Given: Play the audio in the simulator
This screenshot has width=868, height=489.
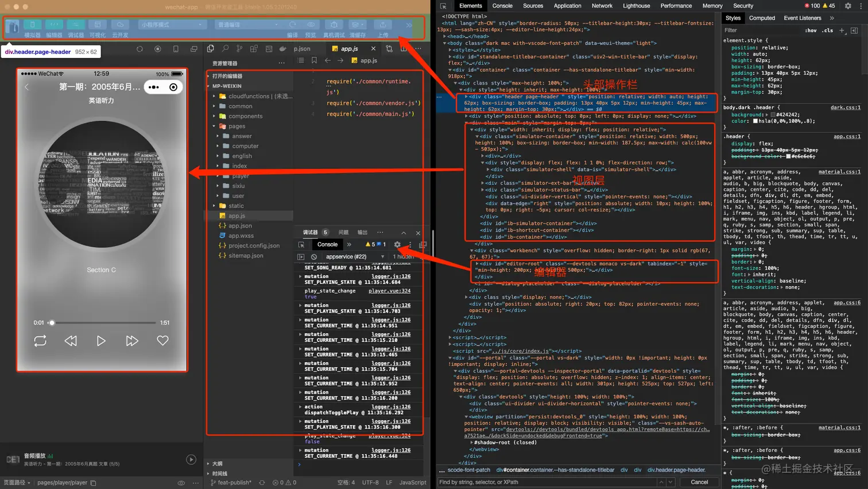Looking at the screenshot, I should coord(101,341).
